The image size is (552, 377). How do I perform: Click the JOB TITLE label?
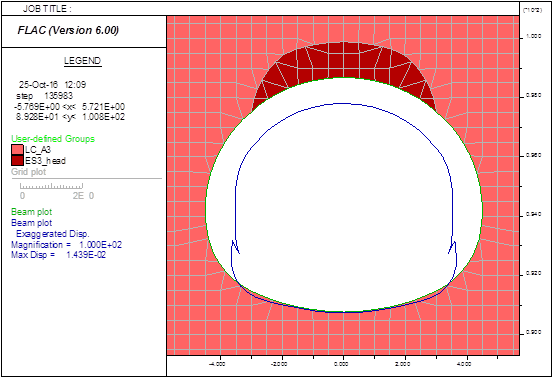point(47,9)
